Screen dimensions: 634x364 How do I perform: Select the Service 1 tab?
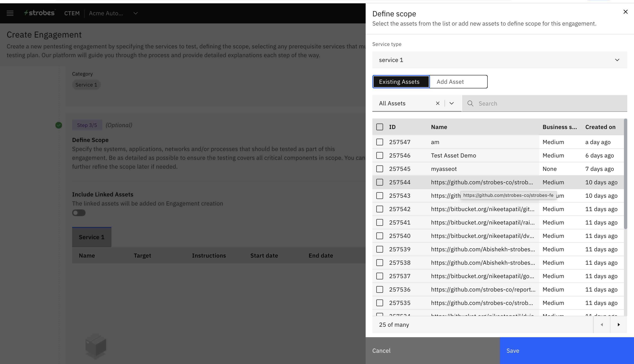click(92, 237)
